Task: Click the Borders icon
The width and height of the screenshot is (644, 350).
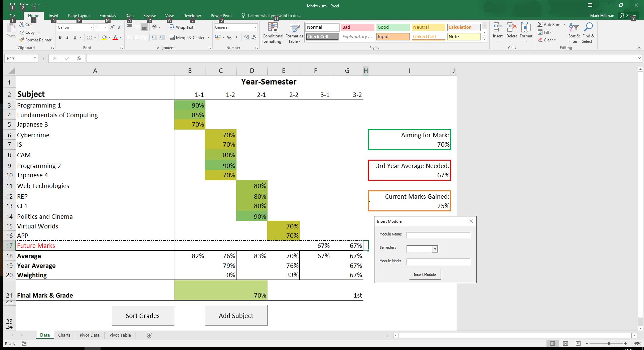Action: click(89, 37)
